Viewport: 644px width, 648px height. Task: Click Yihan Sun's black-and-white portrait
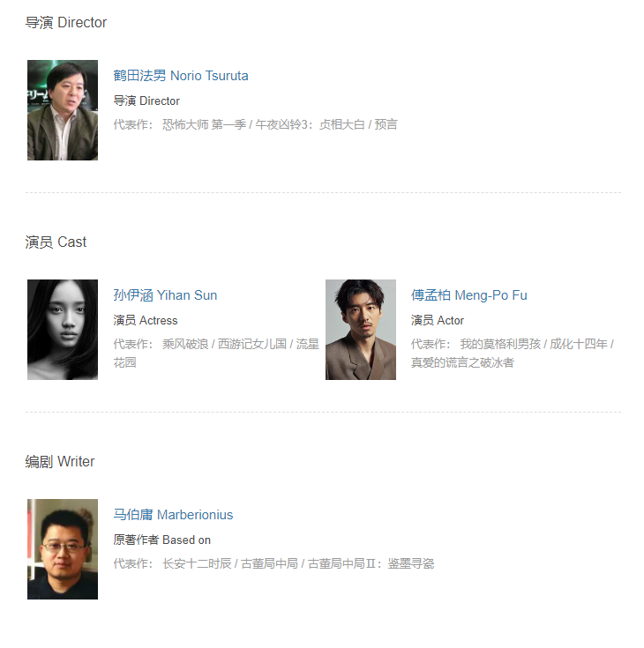[63, 330]
